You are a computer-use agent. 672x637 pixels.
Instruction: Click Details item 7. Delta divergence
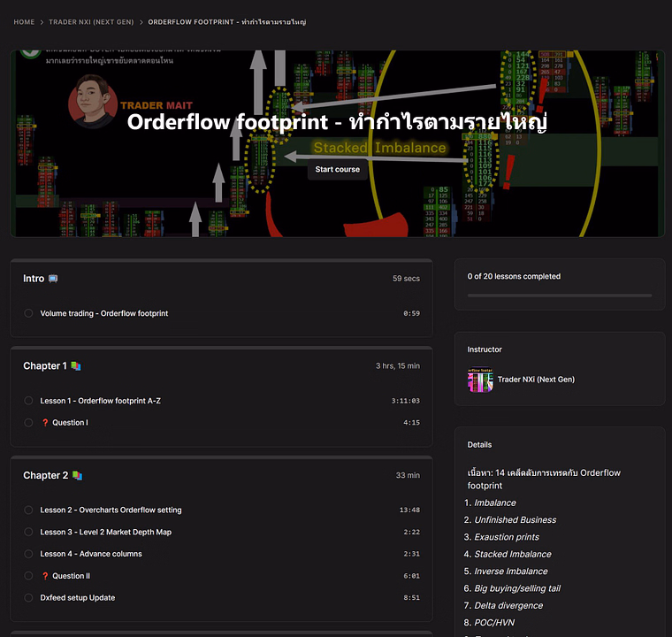click(x=504, y=606)
